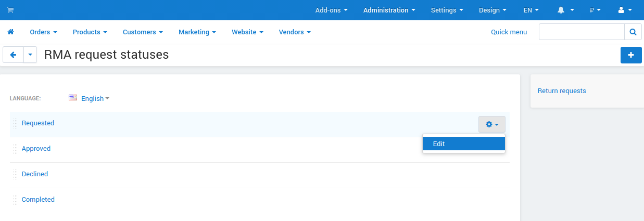Open the Requested status
This screenshot has height=221, width=644.
38,123
